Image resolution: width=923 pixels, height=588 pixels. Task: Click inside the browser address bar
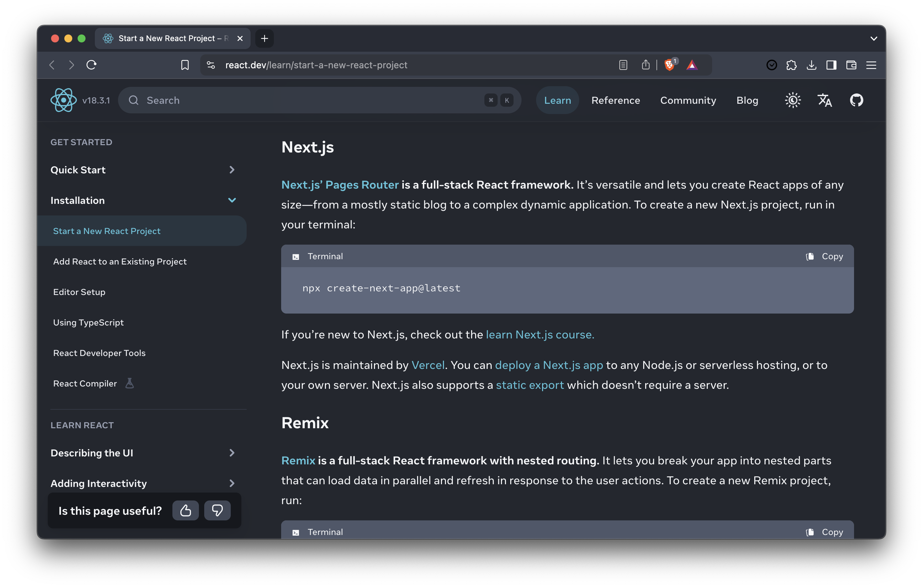point(383,65)
